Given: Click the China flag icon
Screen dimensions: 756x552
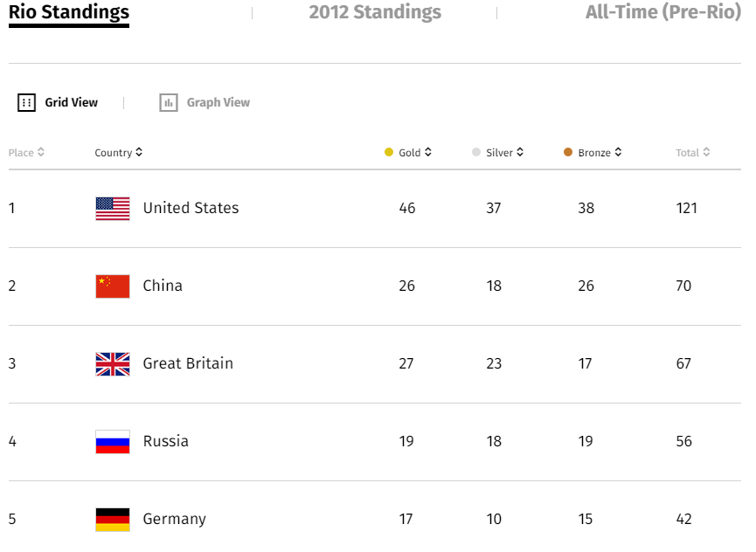Looking at the screenshot, I should 113,286.
